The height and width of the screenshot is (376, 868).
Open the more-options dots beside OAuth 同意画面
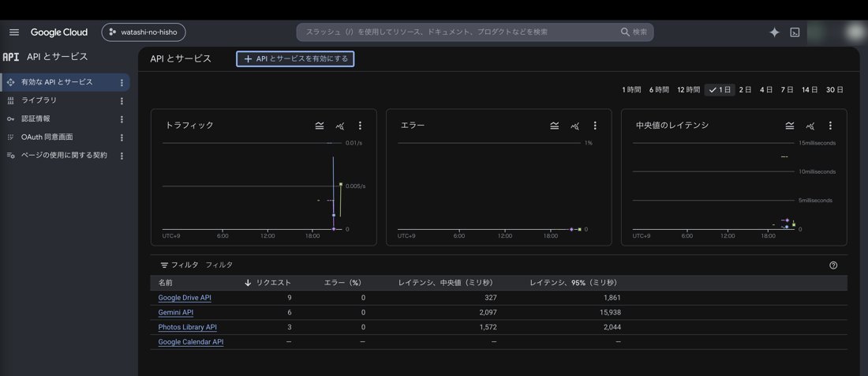(122, 137)
